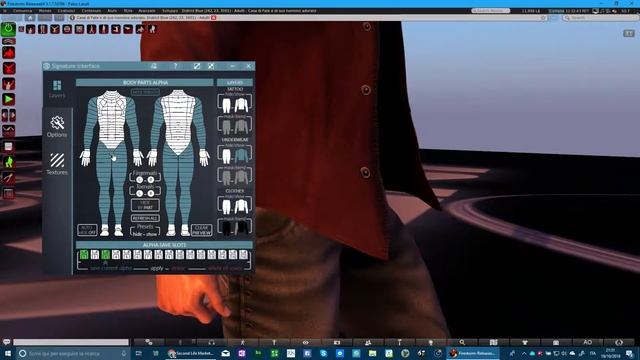Click the kneeling pose icon at end of top HUD
Viewport: 640px width, 360px height.
point(152,29)
